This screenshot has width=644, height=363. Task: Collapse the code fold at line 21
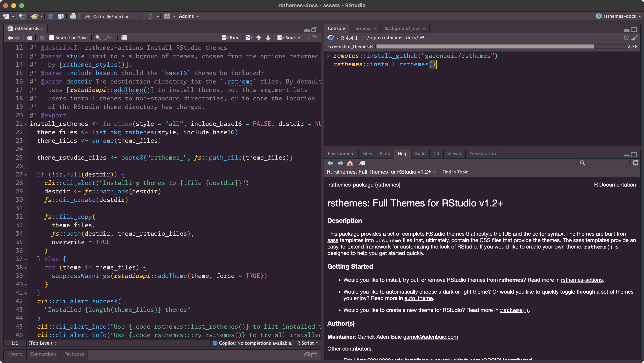(26, 124)
